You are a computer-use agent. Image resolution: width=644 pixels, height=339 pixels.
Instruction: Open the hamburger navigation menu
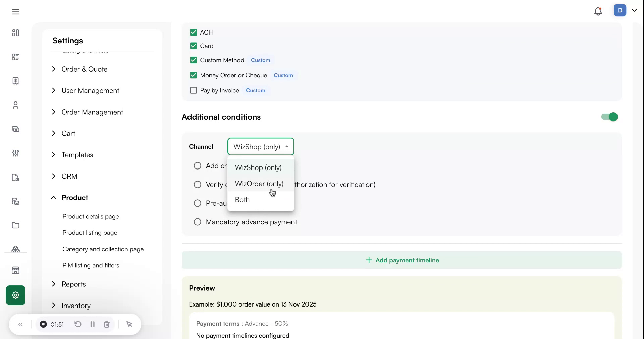click(15, 11)
